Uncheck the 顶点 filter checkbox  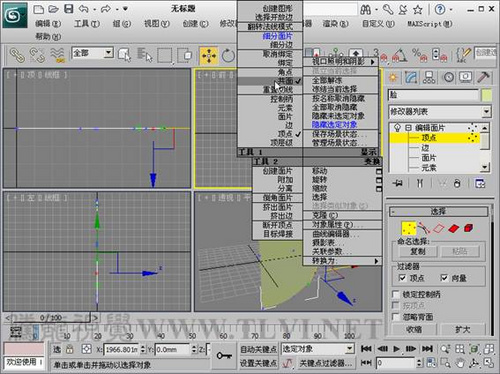[x=403, y=278]
